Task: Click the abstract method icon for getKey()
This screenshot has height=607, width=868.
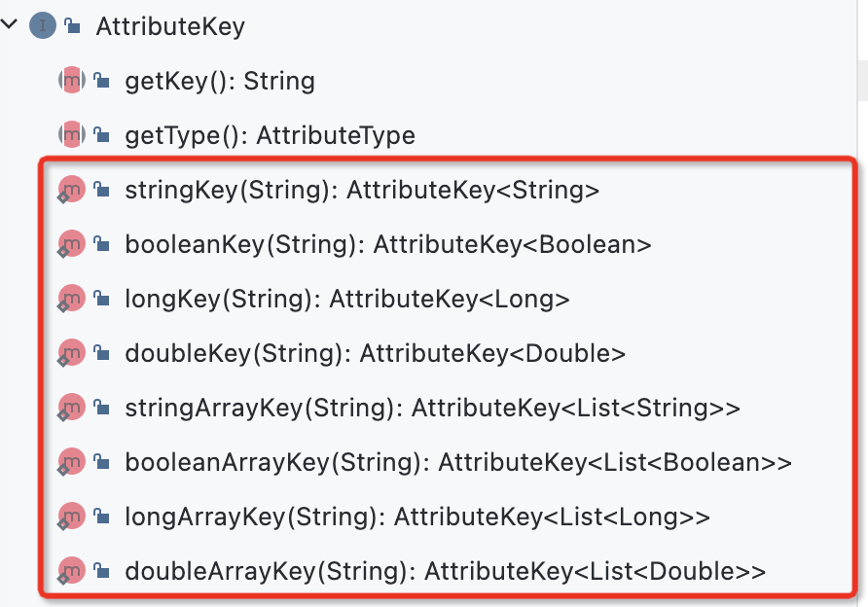Action: pos(72,80)
